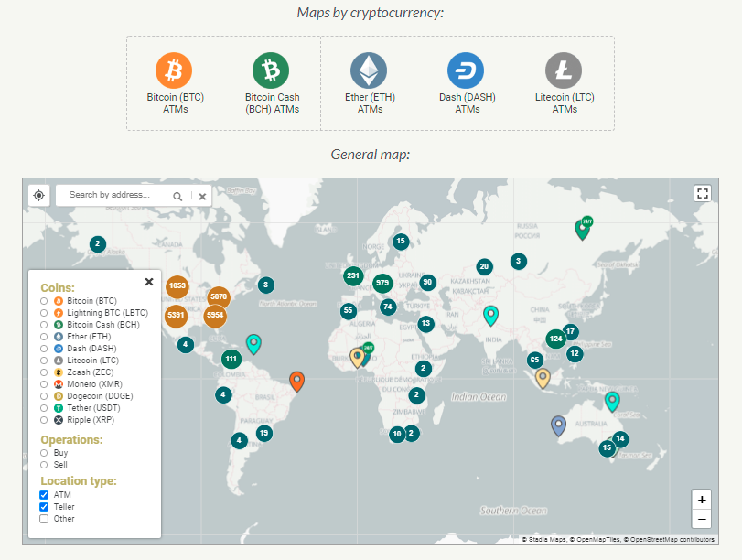
Task: Select the Litecoin (LTC) coin filter
Action: point(44,361)
